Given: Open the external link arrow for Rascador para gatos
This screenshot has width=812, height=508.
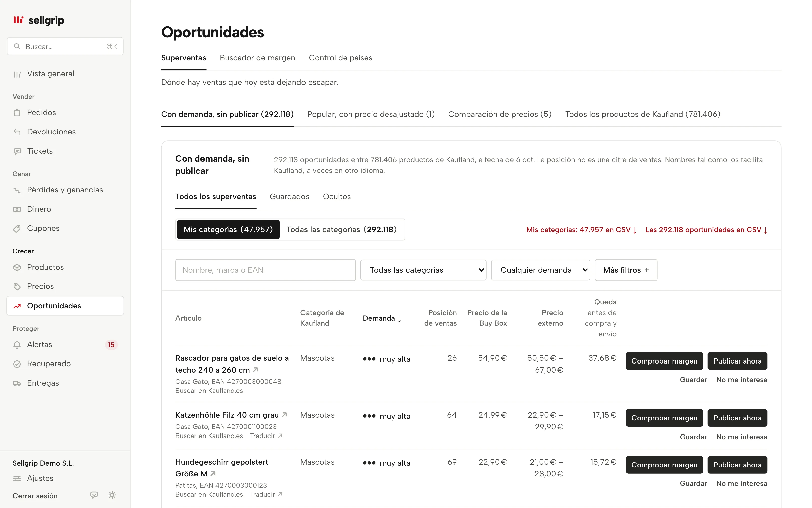Looking at the screenshot, I should 255,370.
